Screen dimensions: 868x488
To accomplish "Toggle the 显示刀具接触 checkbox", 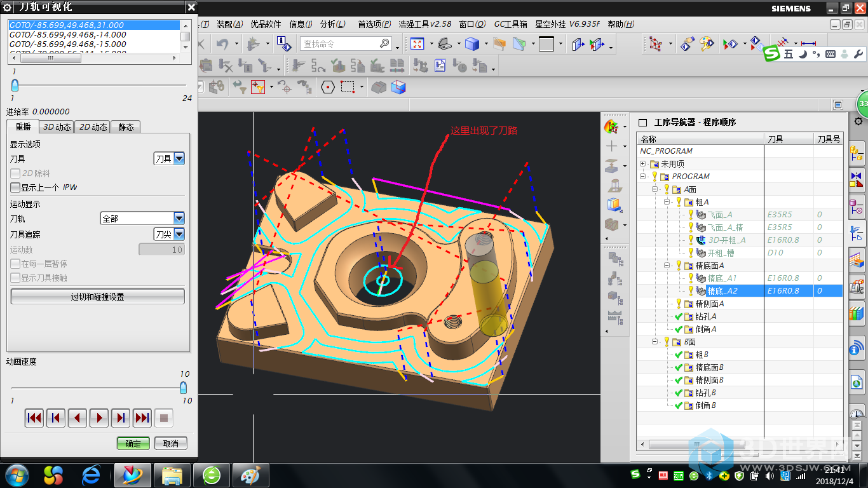I will click(15, 278).
